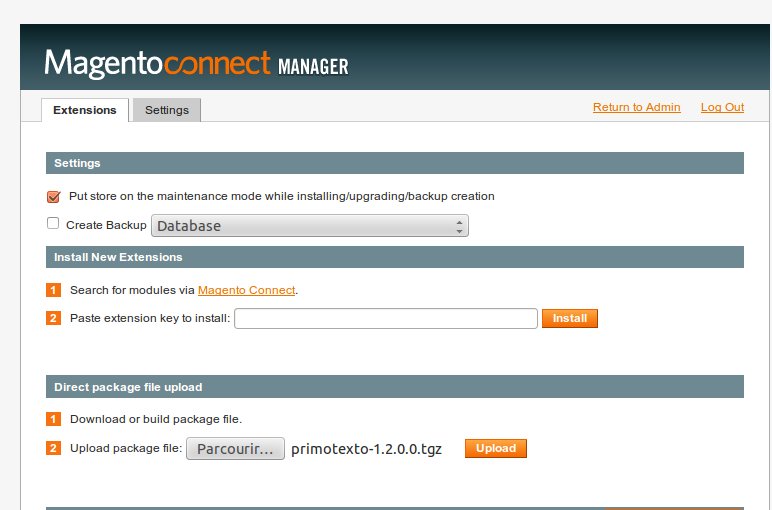
Task: Open the Database backup type dropdown
Action: coord(310,225)
